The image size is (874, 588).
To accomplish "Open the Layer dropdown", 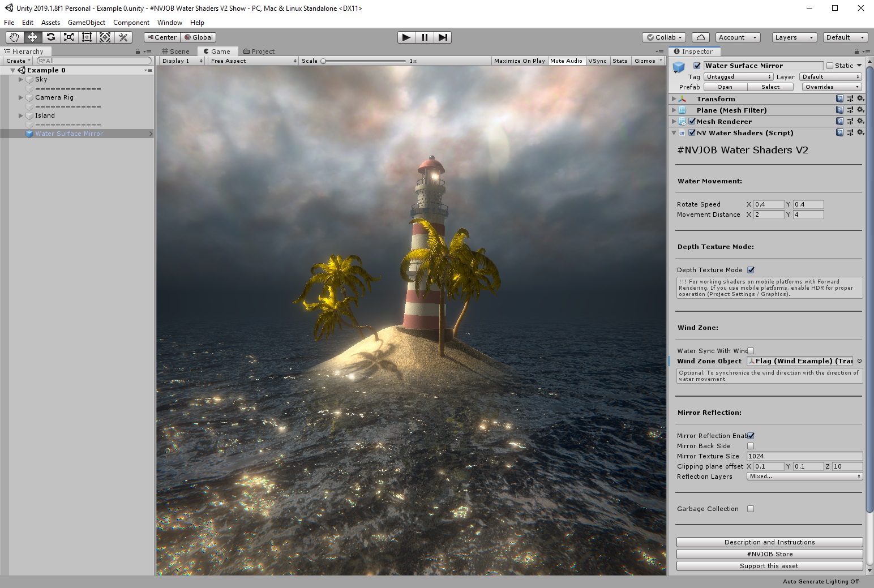I will pyautogui.click(x=831, y=77).
